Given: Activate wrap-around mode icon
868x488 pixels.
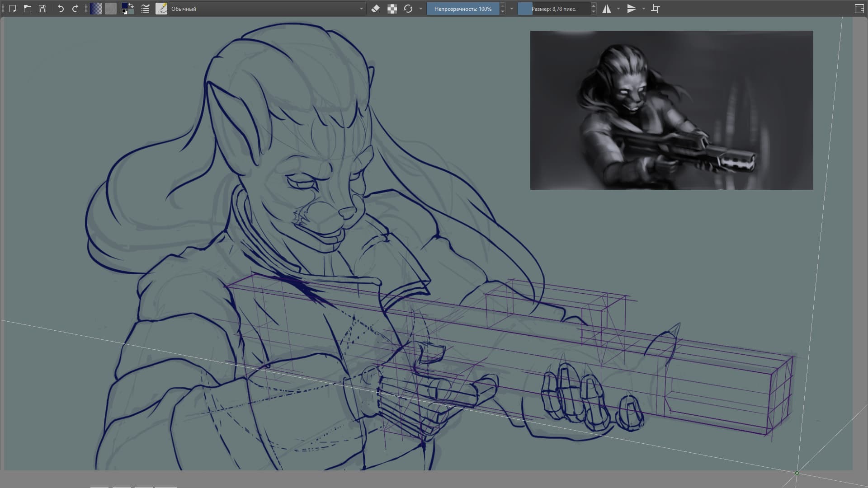Looking at the screenshot, I should [x=656, y=9].
